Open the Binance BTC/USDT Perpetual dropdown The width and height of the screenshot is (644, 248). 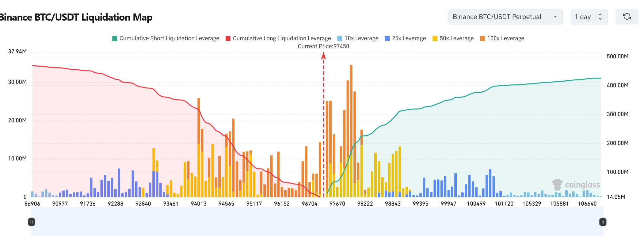505,17
